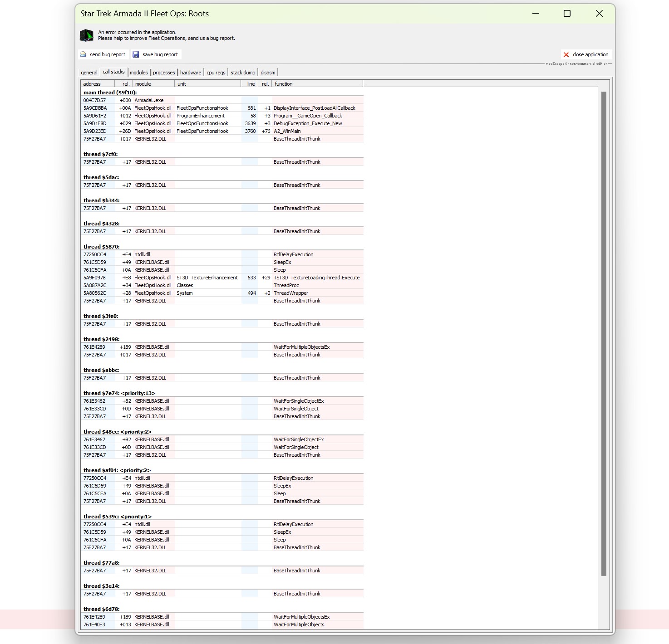
Task: Click the red X close application icon
Action: tap(566, 54)
